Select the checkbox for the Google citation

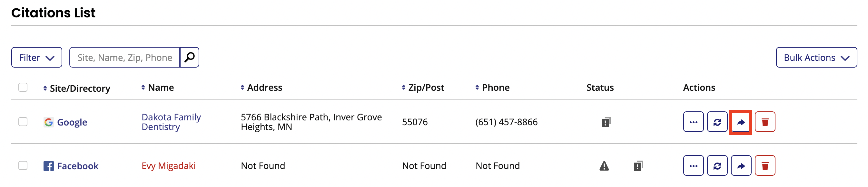[x=23, y=122]
